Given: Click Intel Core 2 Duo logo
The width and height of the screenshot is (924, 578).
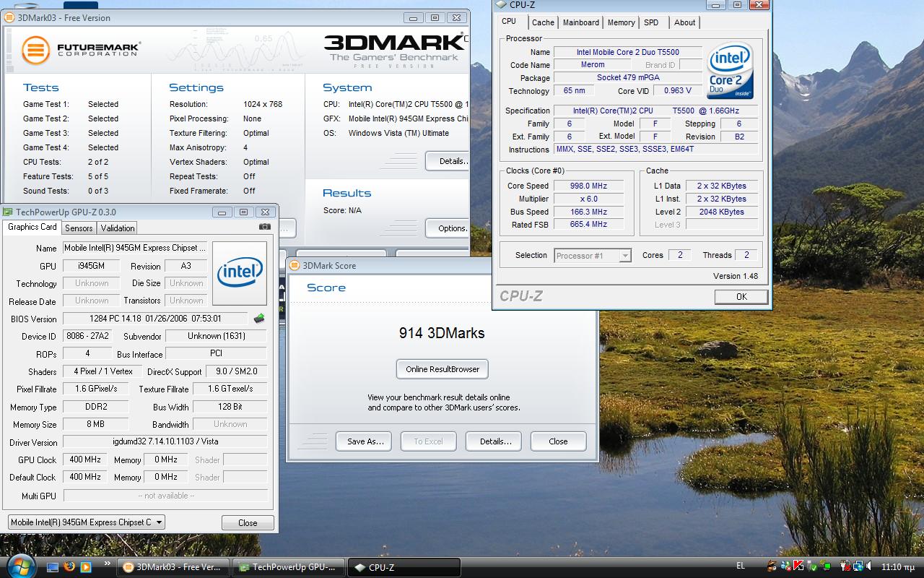Looking at the screenshot, I should (731, 71).
